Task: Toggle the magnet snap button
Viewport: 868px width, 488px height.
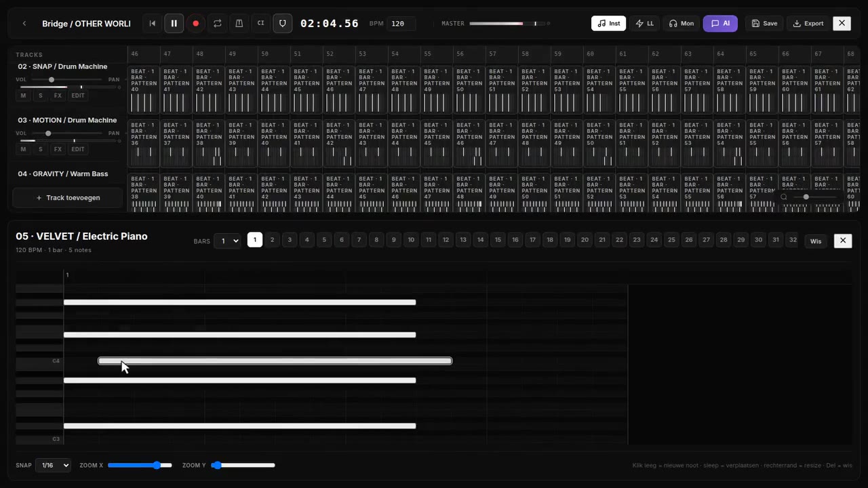Action: coord(283,24)
